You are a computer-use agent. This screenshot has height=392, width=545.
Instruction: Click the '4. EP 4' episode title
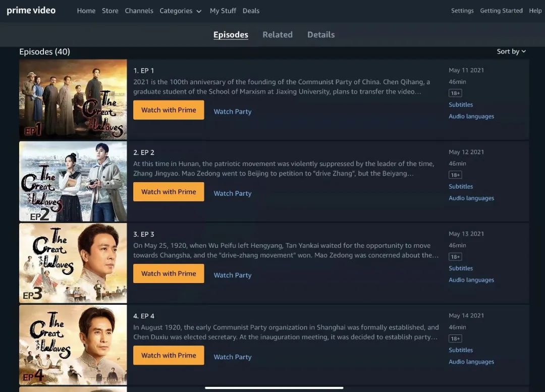click(x=143, y=316)
